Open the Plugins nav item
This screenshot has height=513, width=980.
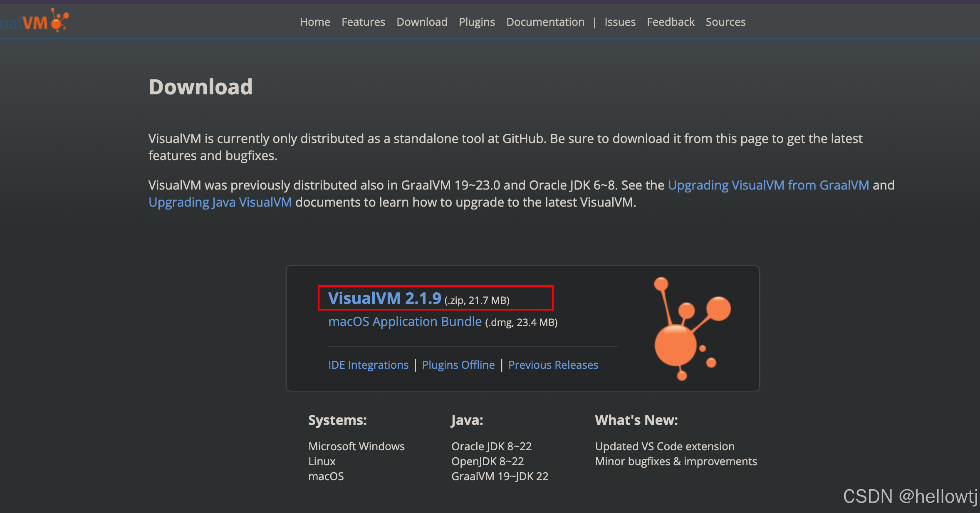pyautogui.click(x=477, y=22)
